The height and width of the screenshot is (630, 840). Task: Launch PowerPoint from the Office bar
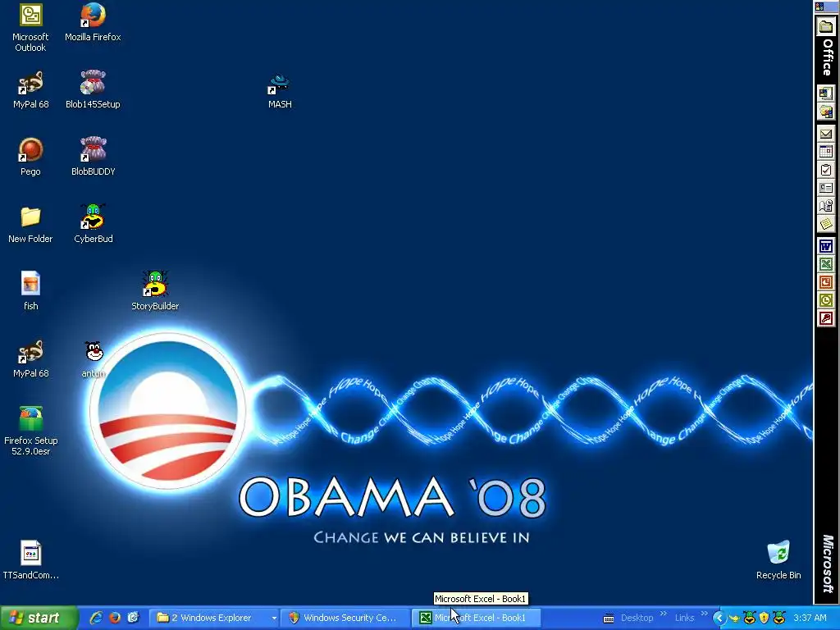pos(825,282)
